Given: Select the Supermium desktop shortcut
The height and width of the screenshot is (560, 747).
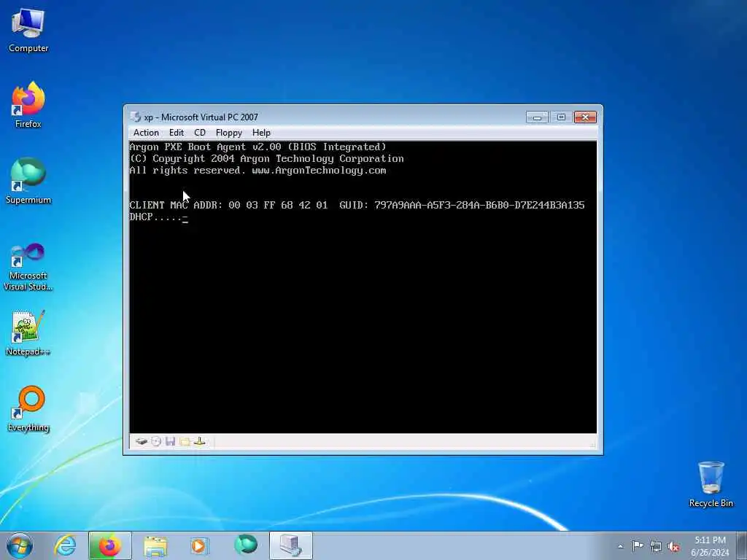Looking at the screenshot, I should (x=28, y=181).
